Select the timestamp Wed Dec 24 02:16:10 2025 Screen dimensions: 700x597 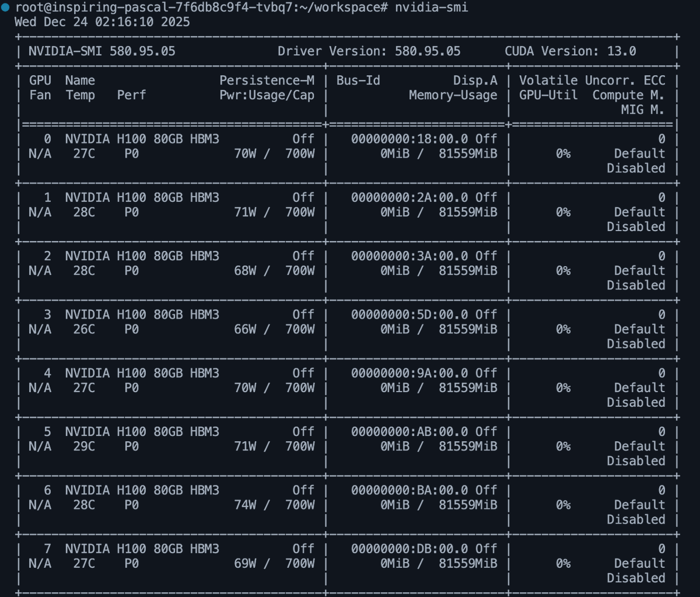pyautogui.click(x=102, y=22)
